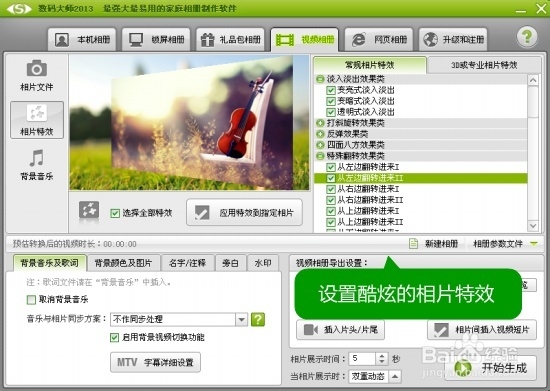Collapse the 特殊翻转效果类 group
This screenshot has height=391, width=550.
pyautogui.click(x=320, y=156)
